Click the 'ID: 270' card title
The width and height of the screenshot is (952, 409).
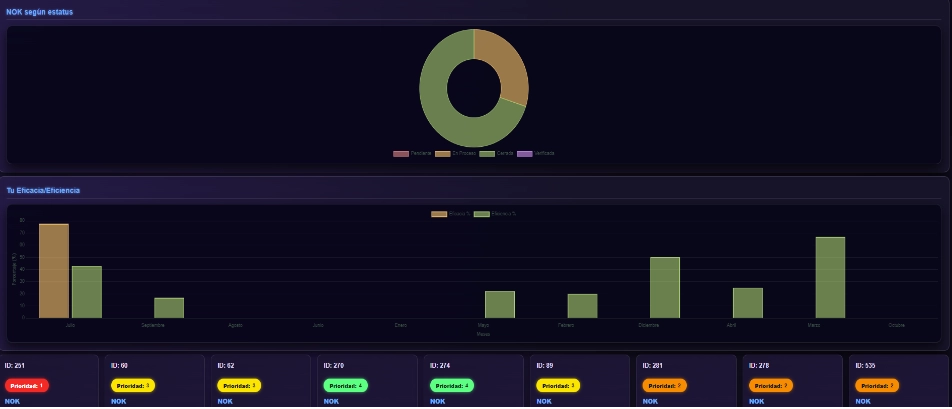point(333,366)
